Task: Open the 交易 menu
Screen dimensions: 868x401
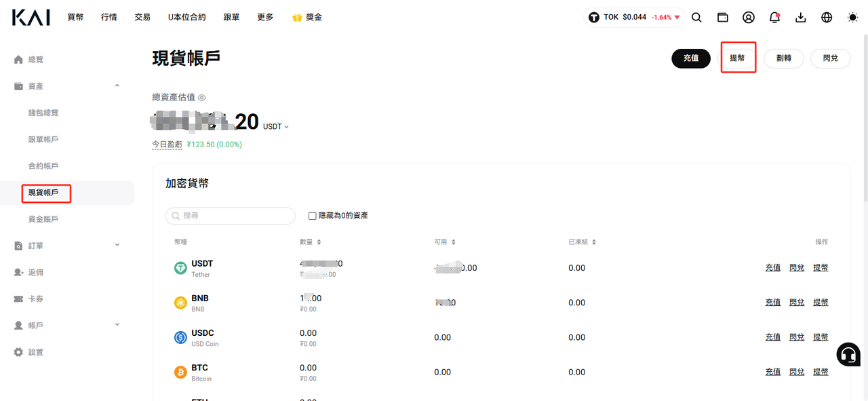Action: [x=142, y=18]
